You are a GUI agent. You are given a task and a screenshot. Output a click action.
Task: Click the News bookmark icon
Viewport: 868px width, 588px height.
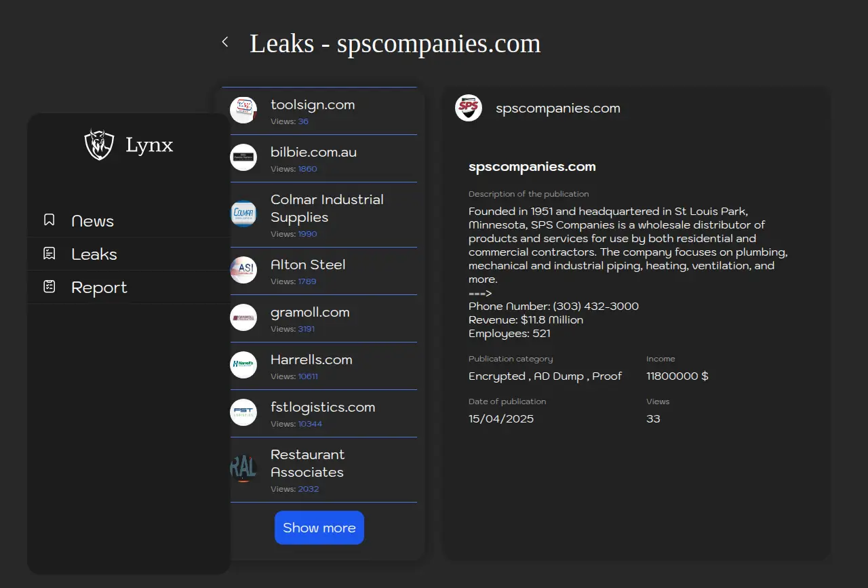pos(49,220)
